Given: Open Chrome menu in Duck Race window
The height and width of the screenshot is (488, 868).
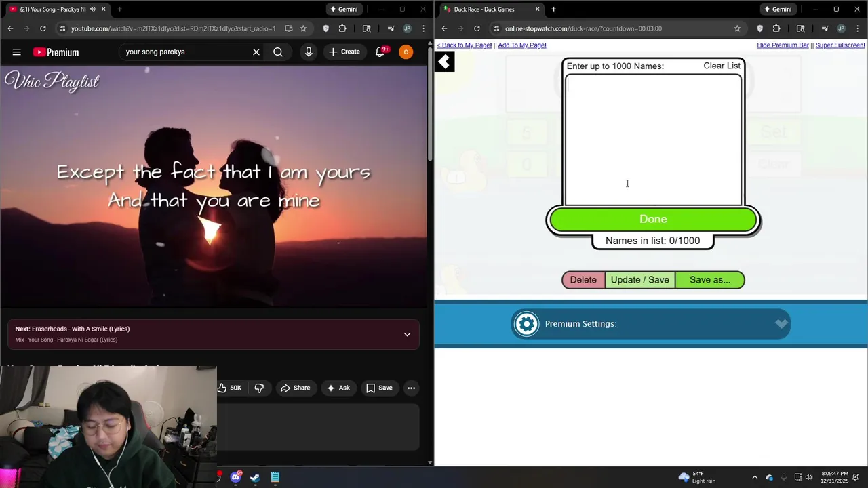Looking at the screenshot, I should pos(856,28).
